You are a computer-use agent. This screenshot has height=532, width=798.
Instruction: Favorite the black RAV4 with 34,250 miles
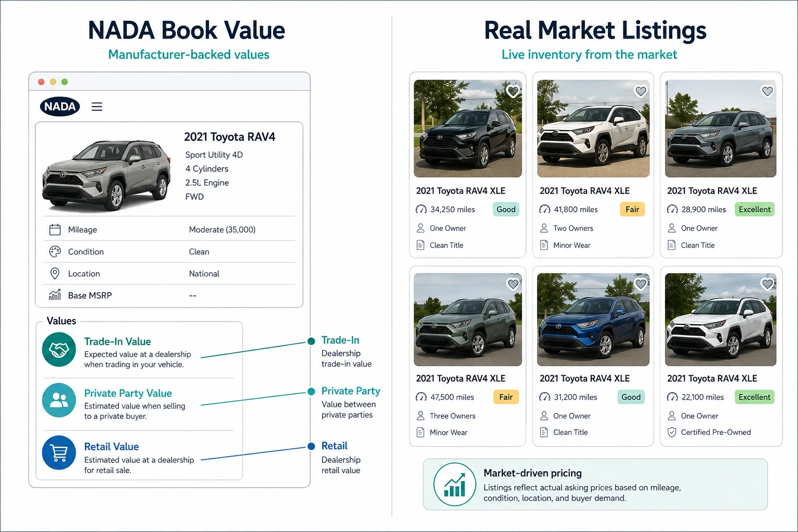tap(513, 91)
